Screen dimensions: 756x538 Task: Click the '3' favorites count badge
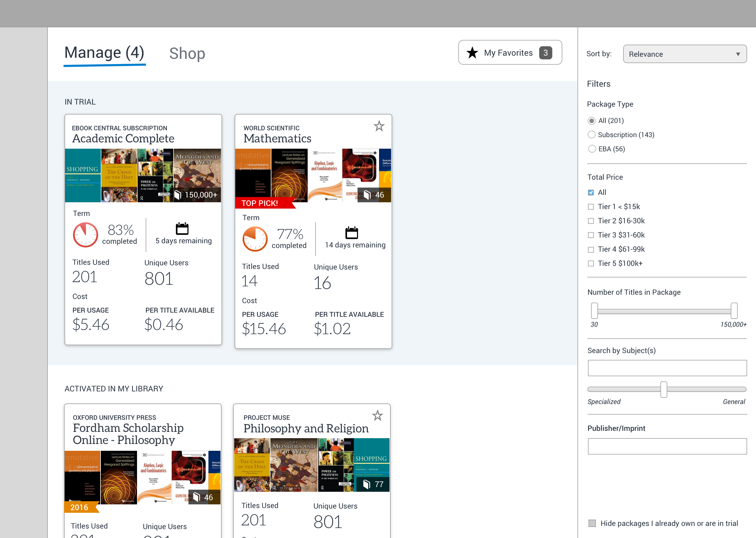click(x=545, y=53)
